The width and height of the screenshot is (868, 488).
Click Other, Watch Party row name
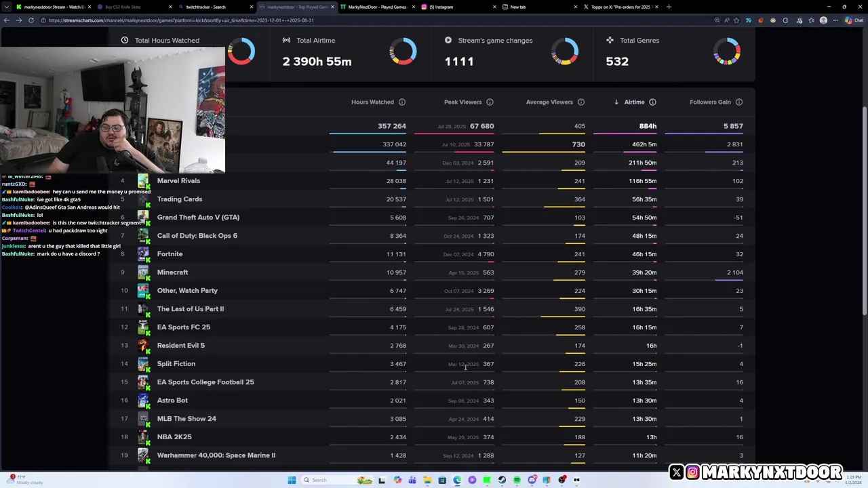[x=187, y=291]
